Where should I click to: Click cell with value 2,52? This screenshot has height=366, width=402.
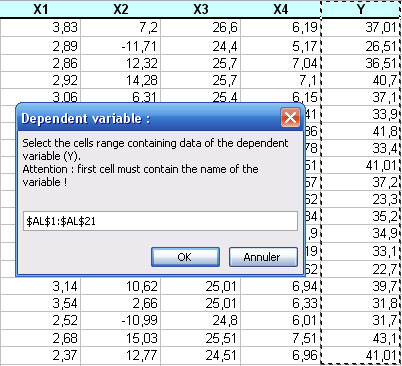[x=40, y=320]
